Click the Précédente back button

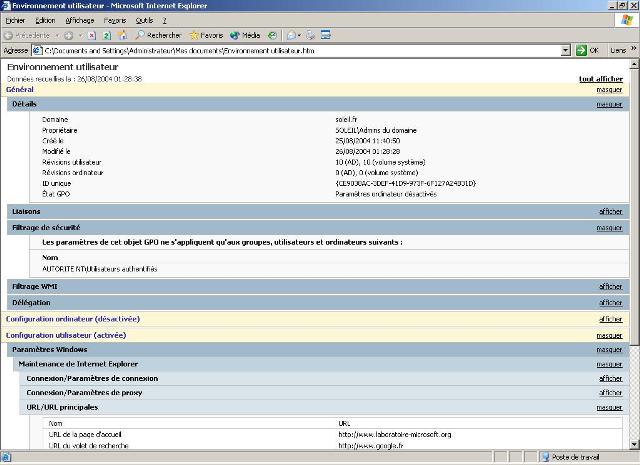(26, 35)
